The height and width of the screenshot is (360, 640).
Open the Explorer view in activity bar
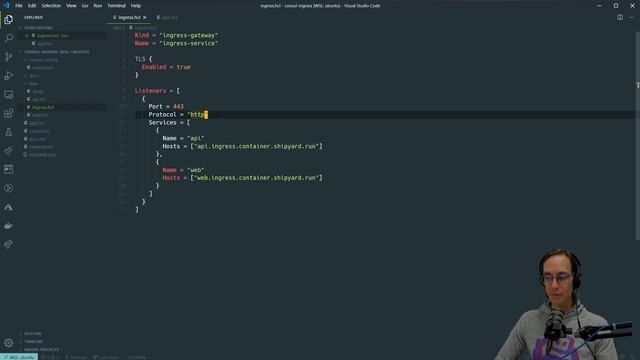9,19
